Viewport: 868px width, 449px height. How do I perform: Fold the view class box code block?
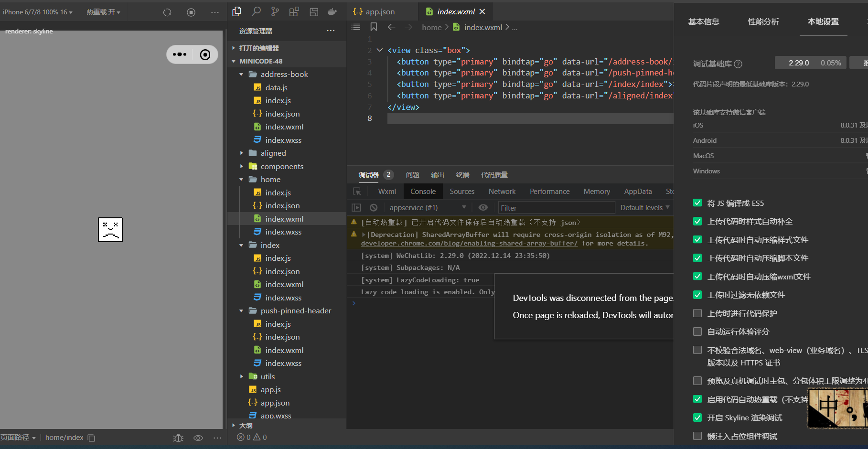click(380, 50)
